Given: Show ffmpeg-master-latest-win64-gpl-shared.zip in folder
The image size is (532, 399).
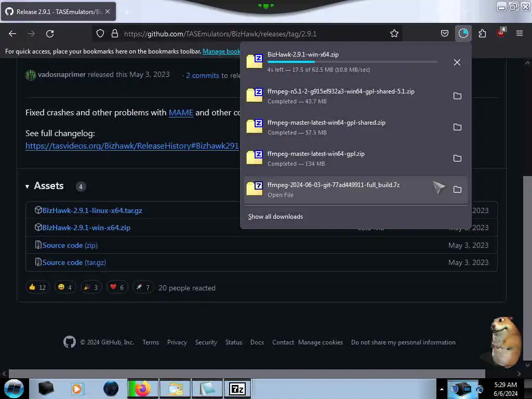Looking at the screenshot, I should coord(457,127).
